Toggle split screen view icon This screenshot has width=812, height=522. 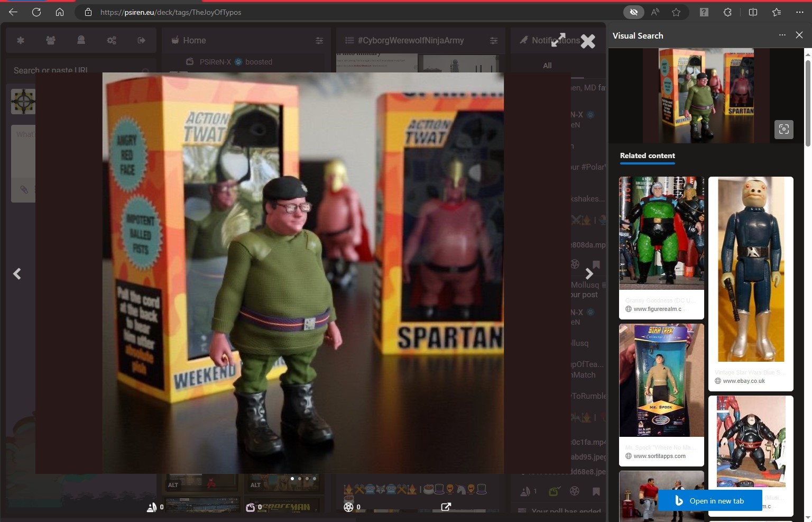[x=753, y=12]
